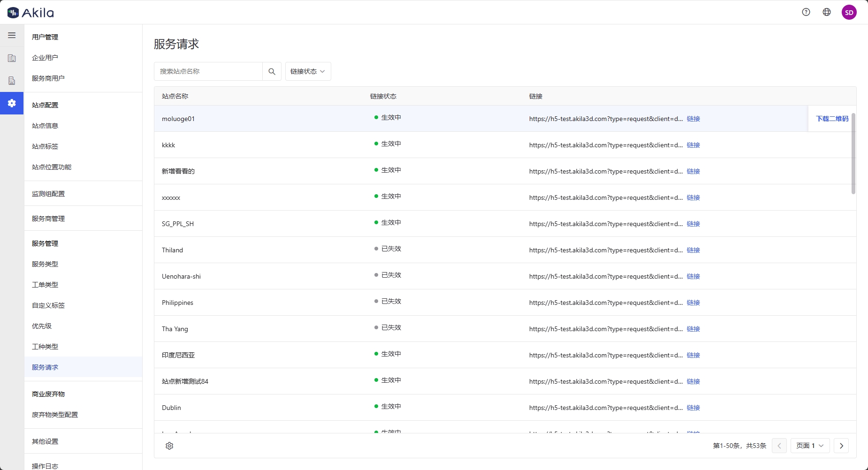
Task: Open the help question mark icon
Action: [806, 12]
